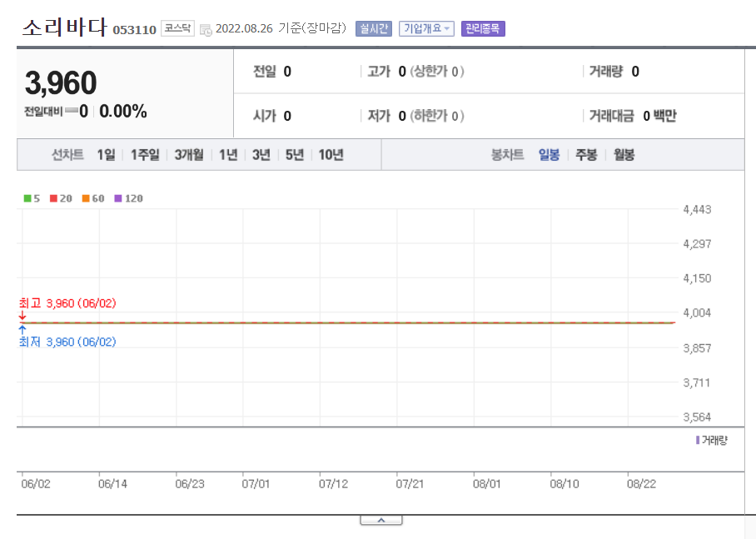756x539 pixels.
Task: Click the purple 120-day moving average legend
Action: point(128,198)
